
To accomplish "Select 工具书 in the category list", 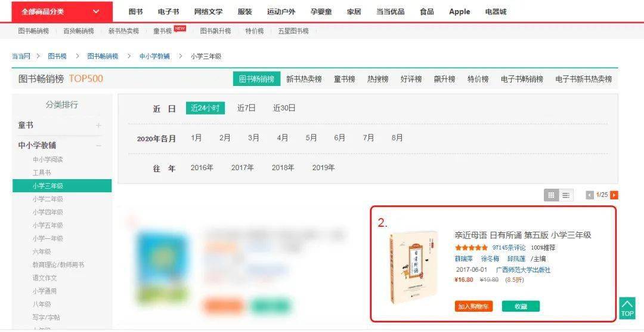I will click(x=42, y=173).
